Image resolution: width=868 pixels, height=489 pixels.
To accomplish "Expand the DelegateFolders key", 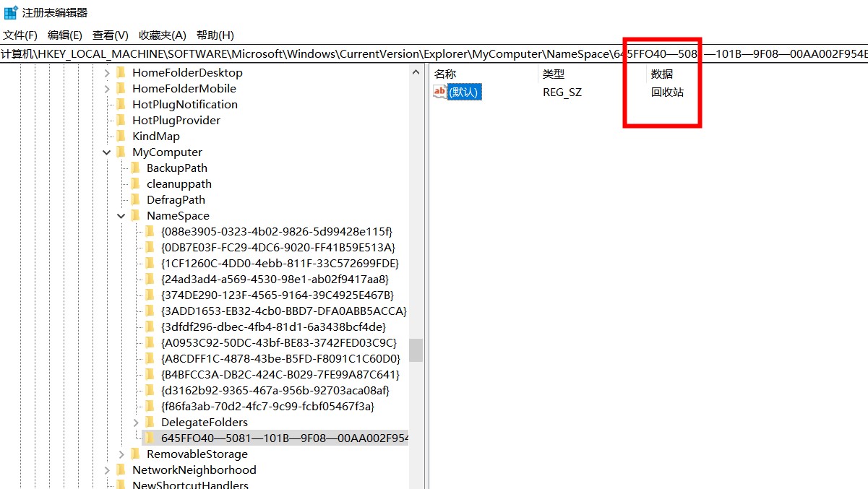I will (136, 422).
